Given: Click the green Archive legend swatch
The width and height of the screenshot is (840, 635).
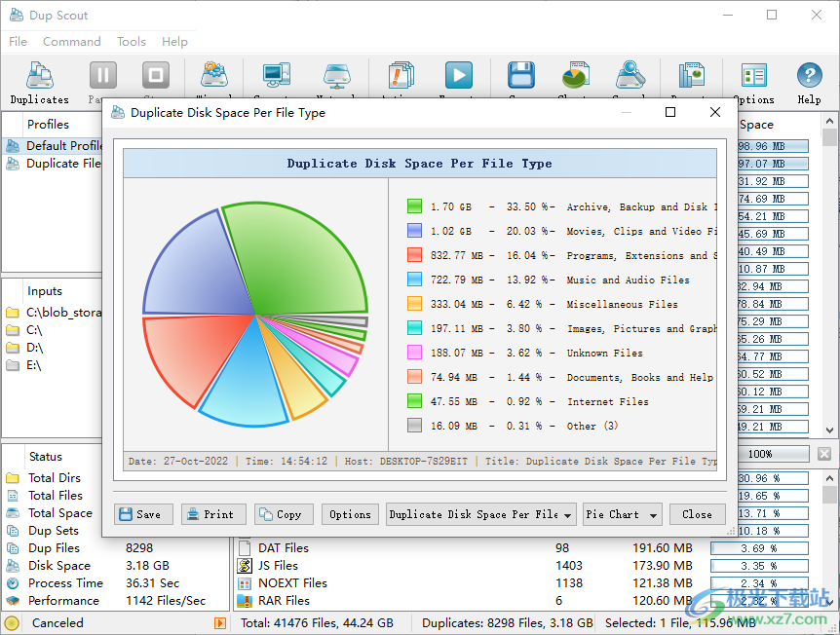Looking at the screenshot, I should (x=414, y=206).
